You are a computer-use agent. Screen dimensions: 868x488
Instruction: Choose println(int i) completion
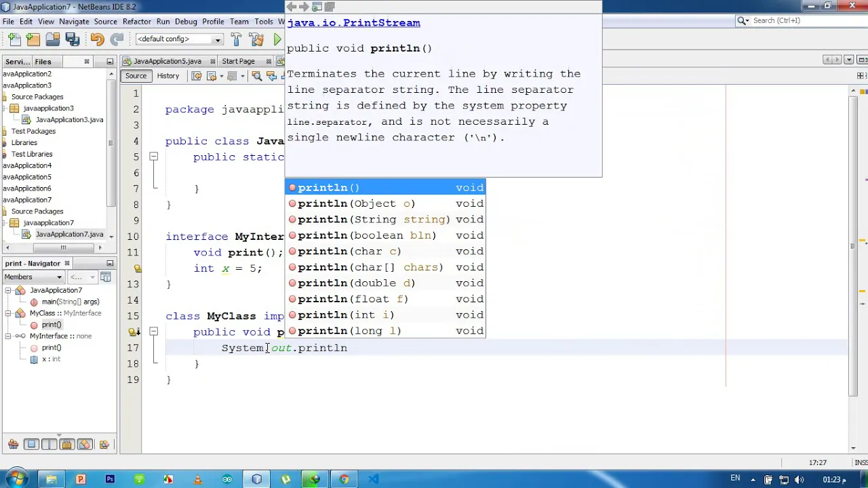pyautogui.click(x=385, y=315)
